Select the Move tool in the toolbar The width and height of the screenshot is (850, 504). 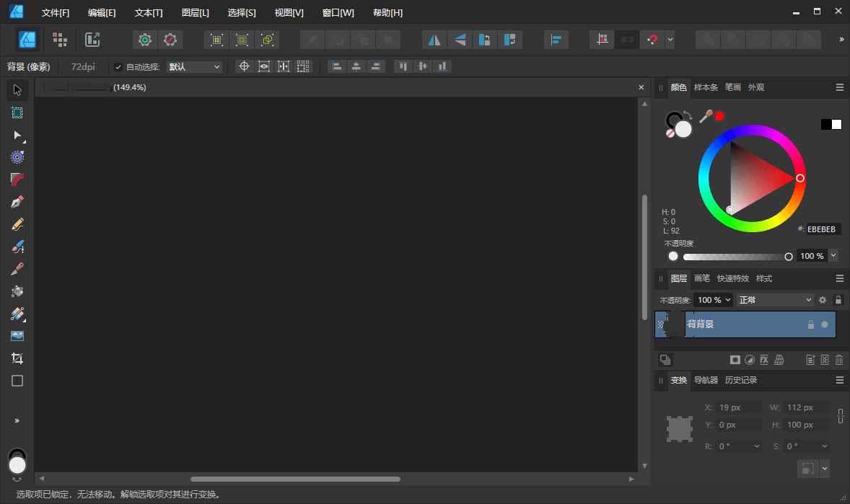tap(17, 90)
